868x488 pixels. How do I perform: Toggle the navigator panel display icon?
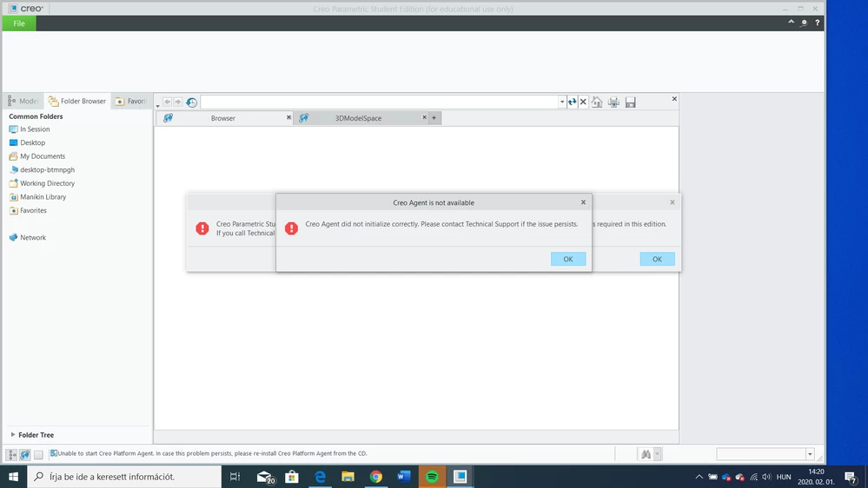tap(11, 454)
